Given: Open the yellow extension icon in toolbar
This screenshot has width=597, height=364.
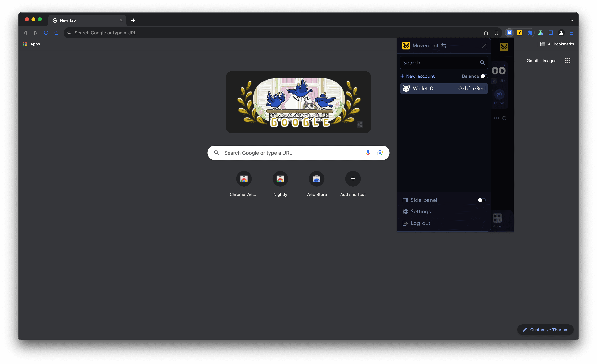Looking at the screenshot, I should [520, 33].
